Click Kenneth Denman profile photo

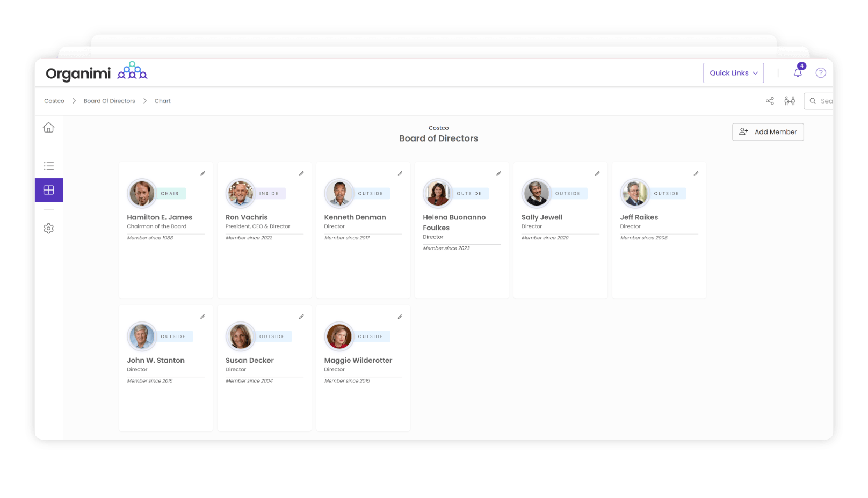coord(339,193)
